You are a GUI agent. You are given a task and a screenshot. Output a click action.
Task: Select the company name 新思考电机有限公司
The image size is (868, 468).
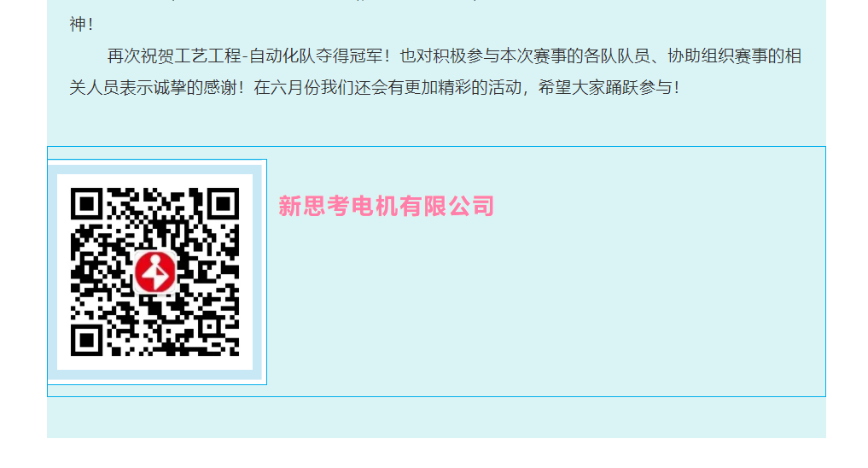pyautogui.click(x=386, y=206)
